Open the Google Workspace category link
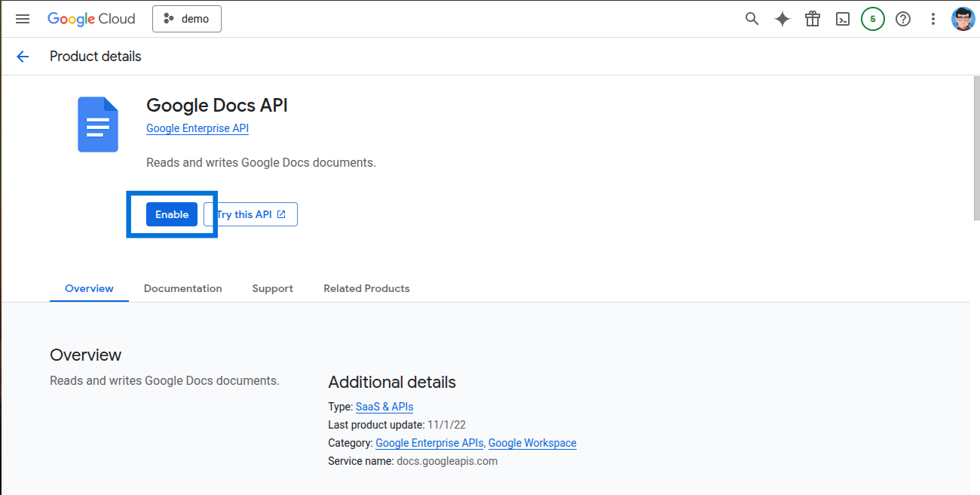Image resolution: width=980 pixels, height=495 pixels. coord(532,443)
